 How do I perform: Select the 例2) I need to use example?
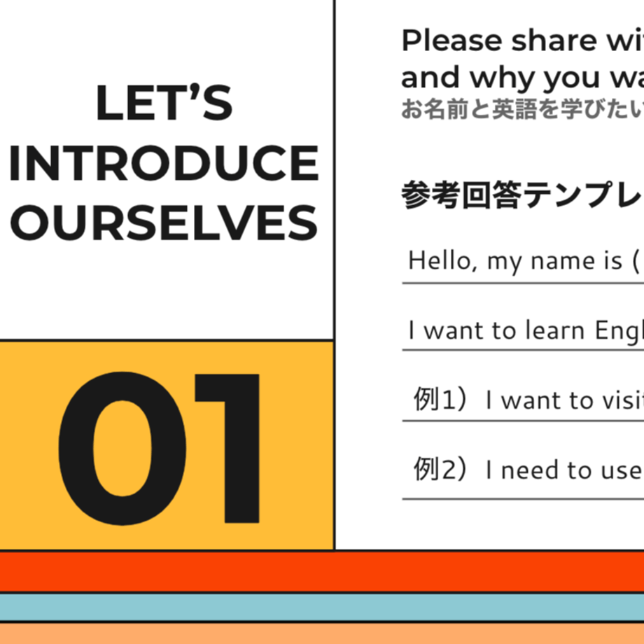(528, 470)
